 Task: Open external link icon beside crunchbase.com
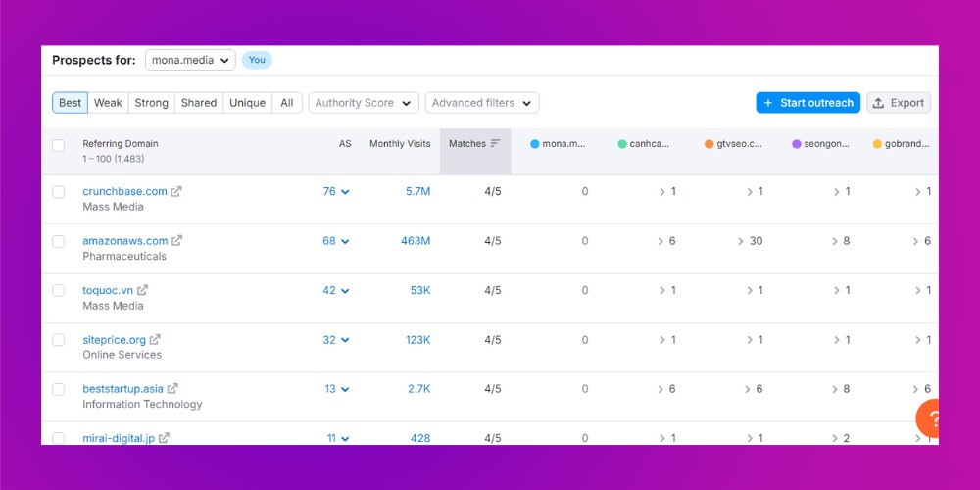point(176,192)
